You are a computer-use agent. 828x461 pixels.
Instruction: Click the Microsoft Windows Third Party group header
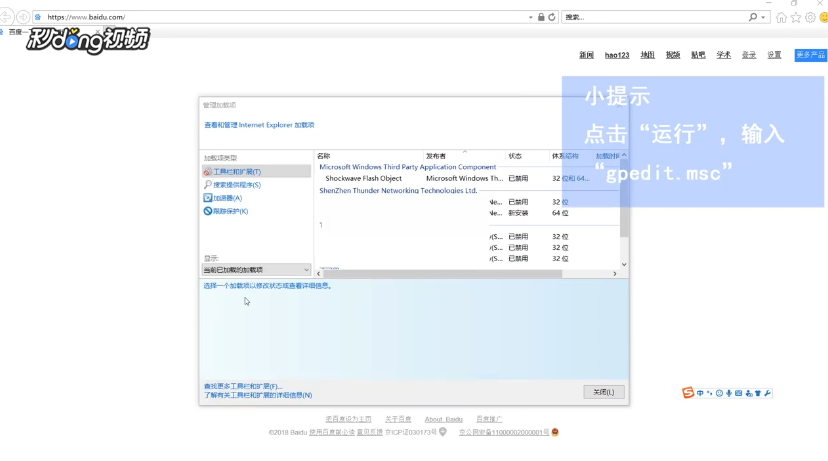click(408, 167)
